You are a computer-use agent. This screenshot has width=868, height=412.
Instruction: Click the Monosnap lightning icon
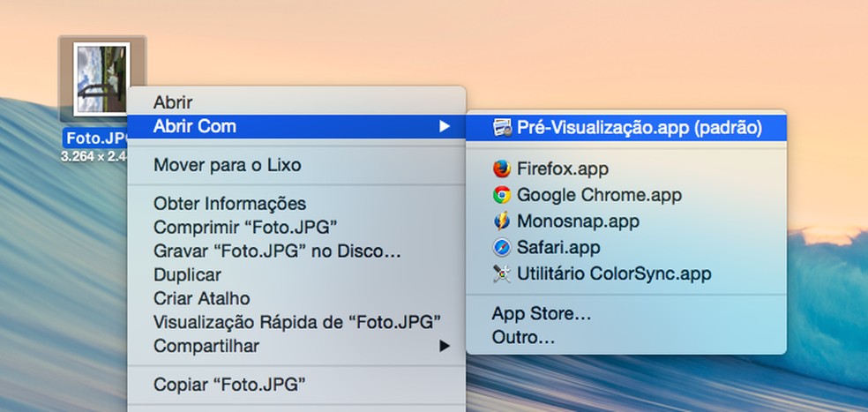(502, 221)
